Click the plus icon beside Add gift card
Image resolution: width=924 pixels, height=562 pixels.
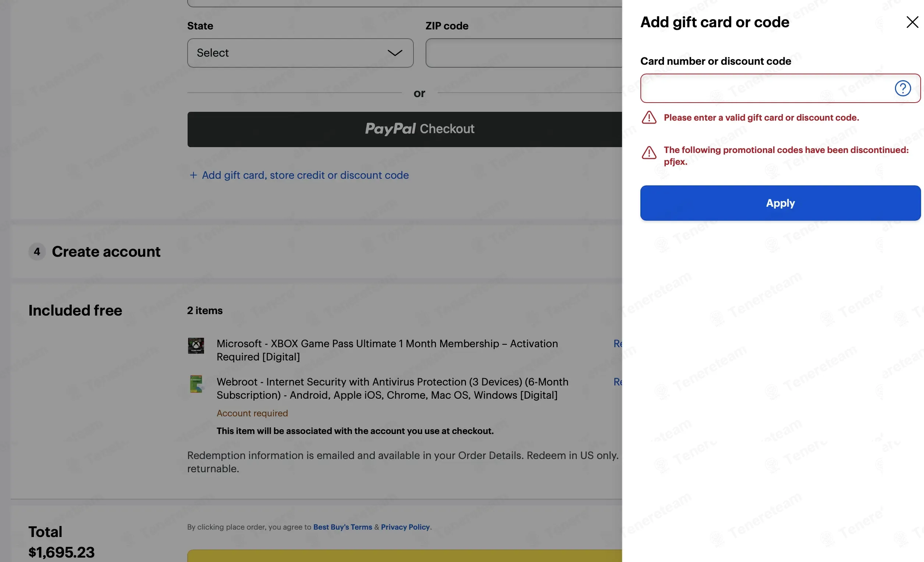[193, 175]
